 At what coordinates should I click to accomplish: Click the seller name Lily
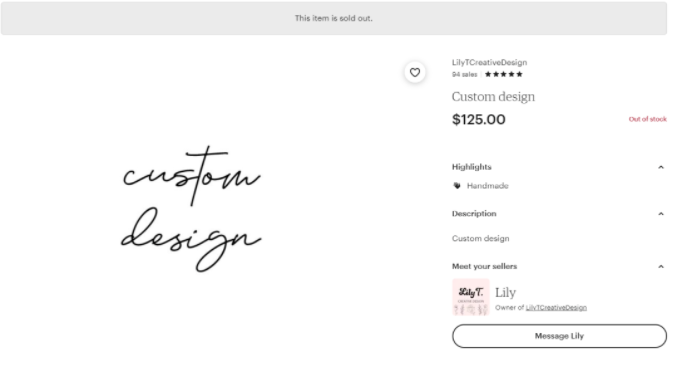coord(505,293)
